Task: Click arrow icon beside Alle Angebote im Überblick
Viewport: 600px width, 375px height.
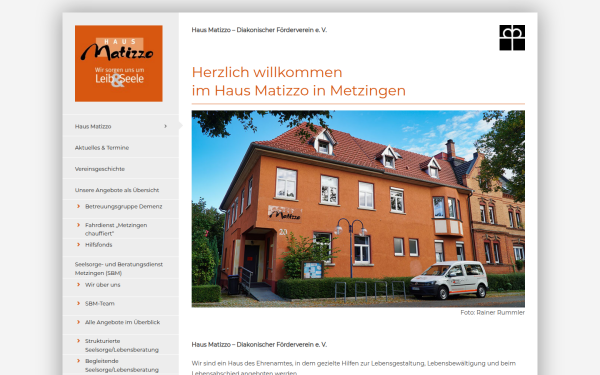Action: [78, 322]
